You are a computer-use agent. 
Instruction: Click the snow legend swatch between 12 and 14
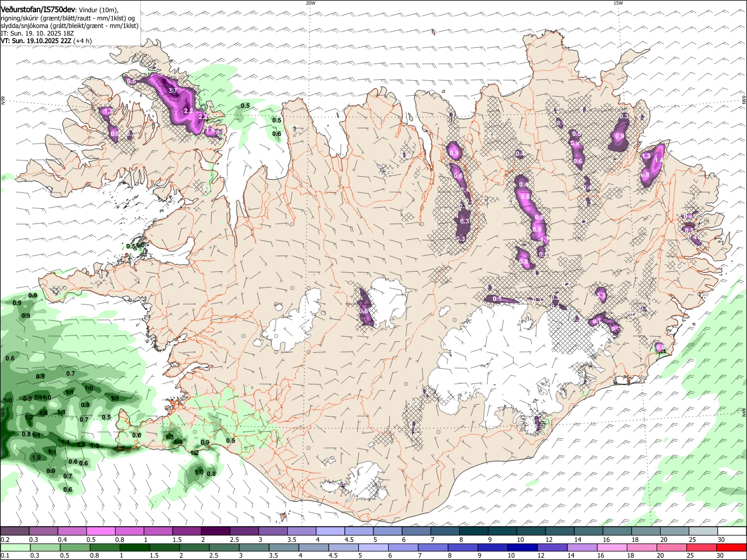point(560,531)
